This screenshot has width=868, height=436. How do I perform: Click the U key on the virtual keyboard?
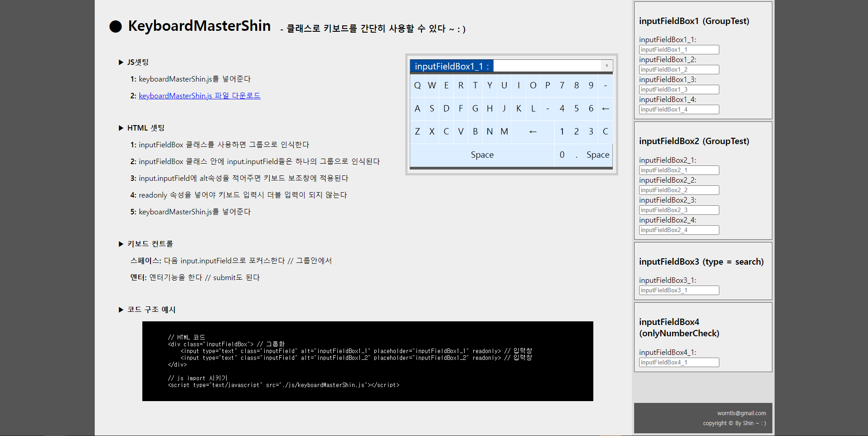pos(504,85)
